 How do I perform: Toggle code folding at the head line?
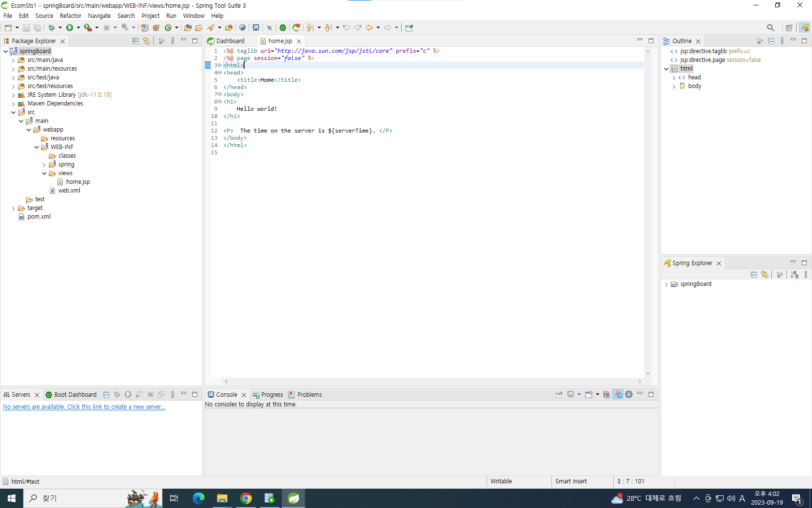click(x=219, y=73)
